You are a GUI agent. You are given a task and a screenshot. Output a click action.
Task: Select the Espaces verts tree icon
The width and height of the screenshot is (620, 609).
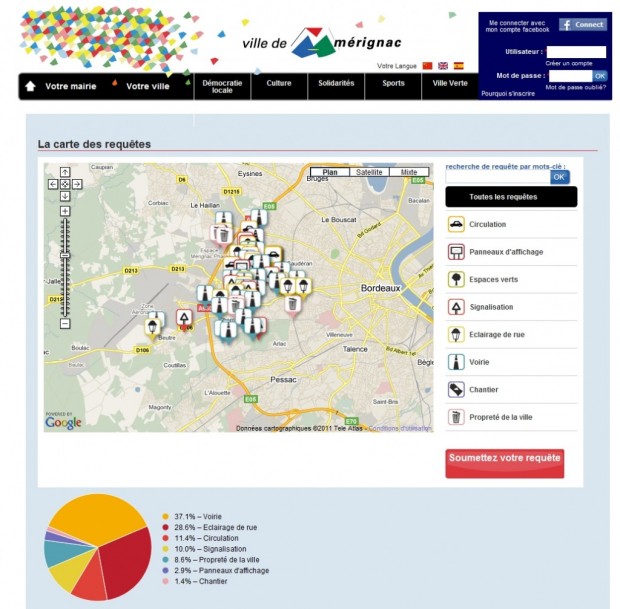pyautogui.click(x=456, y=280)
